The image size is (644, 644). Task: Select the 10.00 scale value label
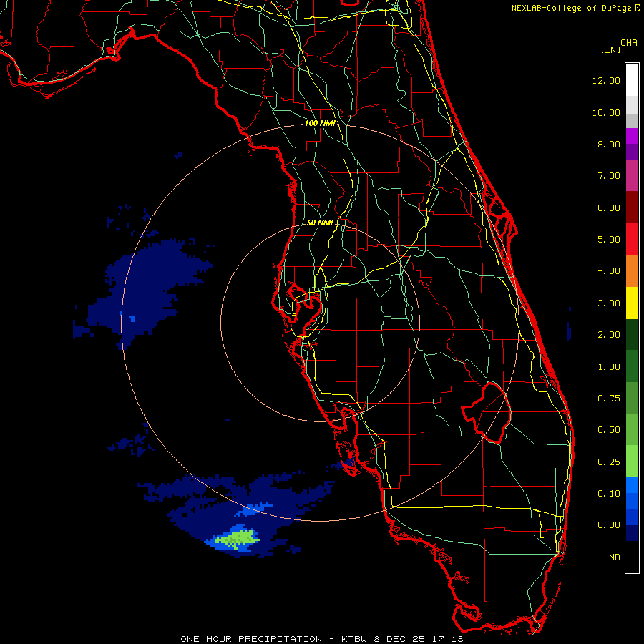(606, 112)
